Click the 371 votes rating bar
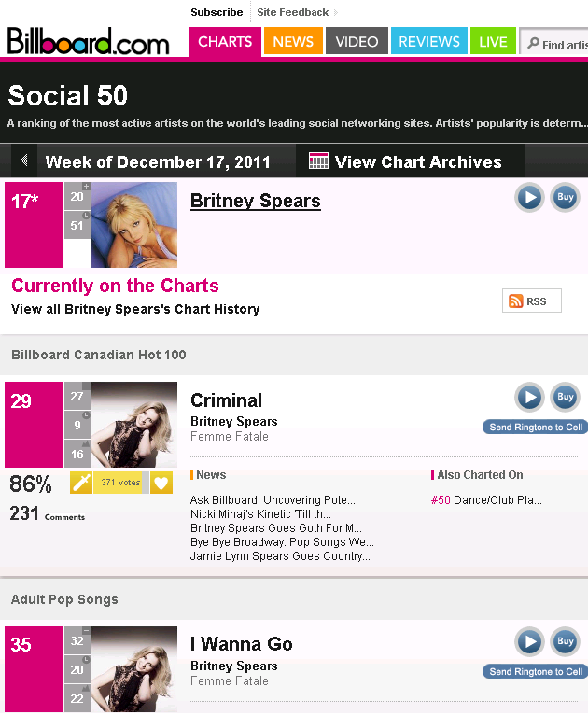Viewport: 588px width, 715px height. (120, 483)
